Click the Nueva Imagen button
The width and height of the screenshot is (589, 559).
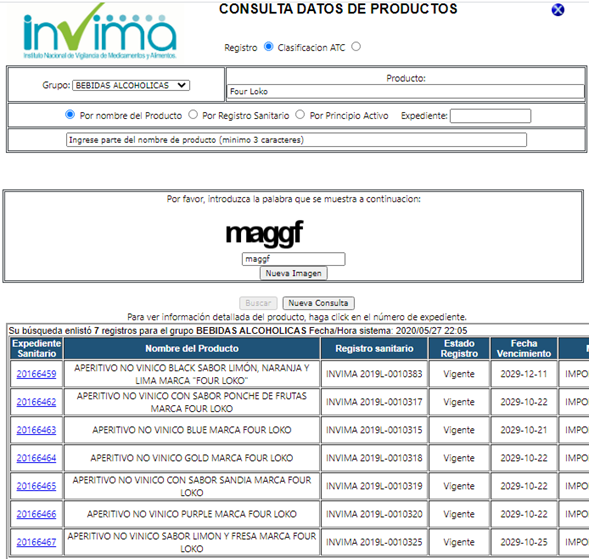[293, 273]
